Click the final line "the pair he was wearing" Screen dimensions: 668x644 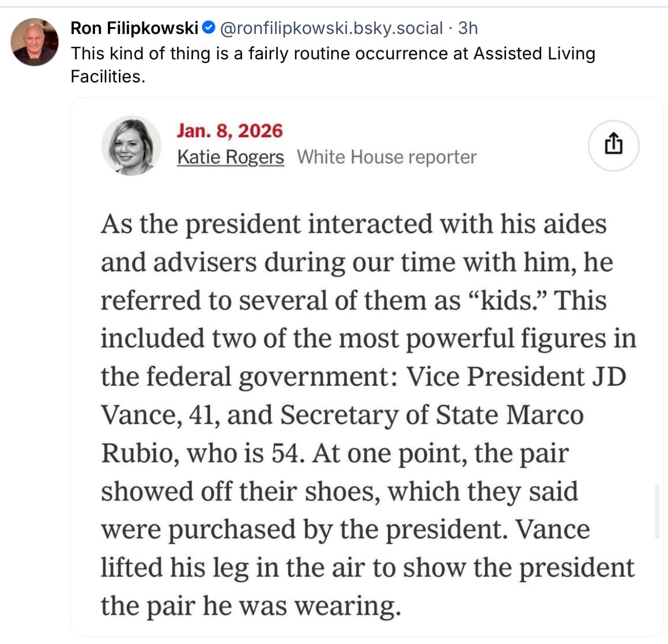click(x=250, y=605)
